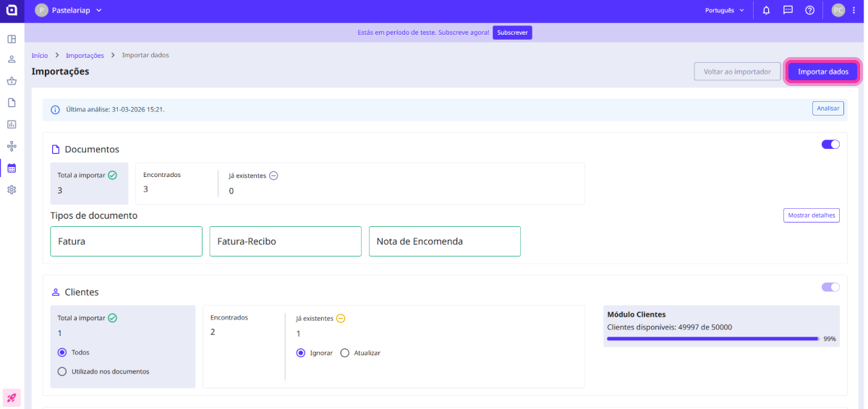This screenshot has height=409, width=868.
Task: Open the dashboard icon in sidebar
Action: point(12,39)
